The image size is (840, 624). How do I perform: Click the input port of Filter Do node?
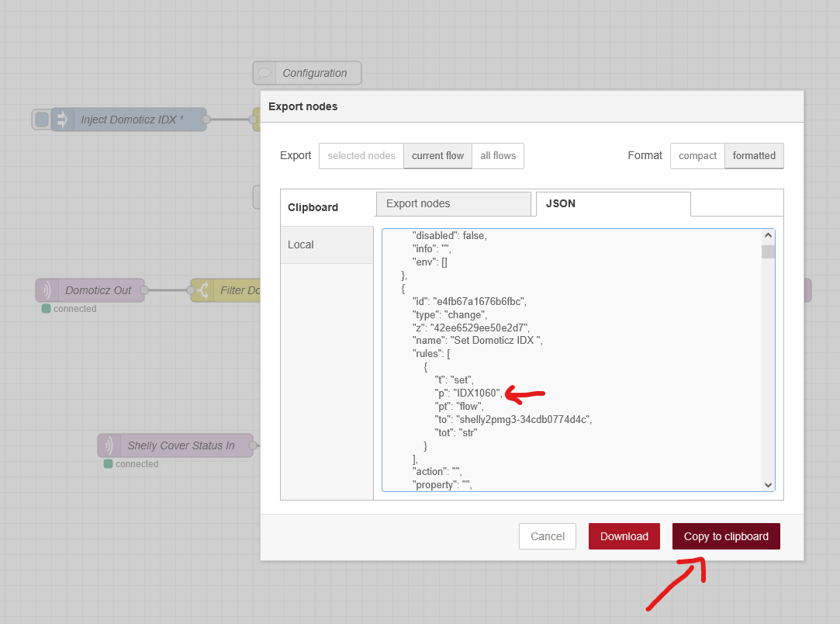click(x=191, y=290)
